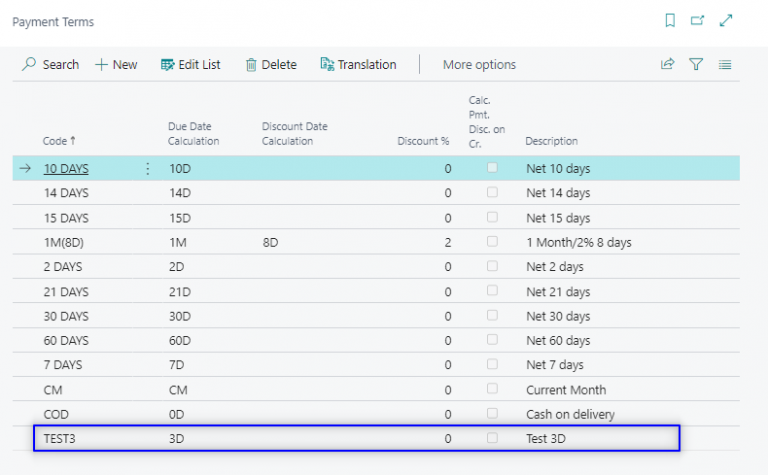Switch to Edit List mode

(x=191, y=64)
